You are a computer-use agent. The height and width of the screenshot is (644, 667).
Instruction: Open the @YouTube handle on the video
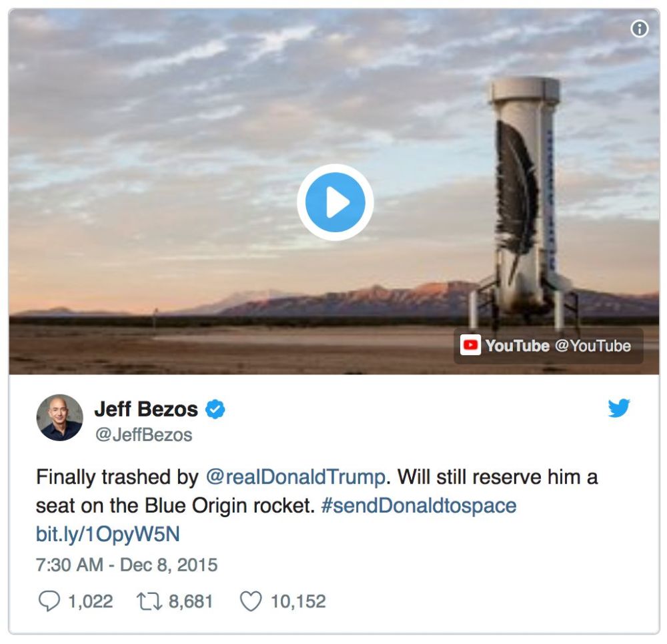[x=592, y=346]
